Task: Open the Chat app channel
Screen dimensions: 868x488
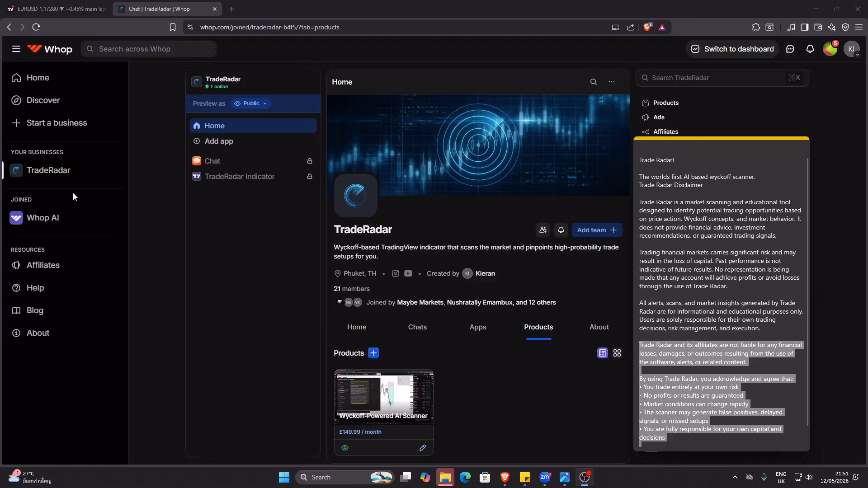Action: click(x=253, y=161)
